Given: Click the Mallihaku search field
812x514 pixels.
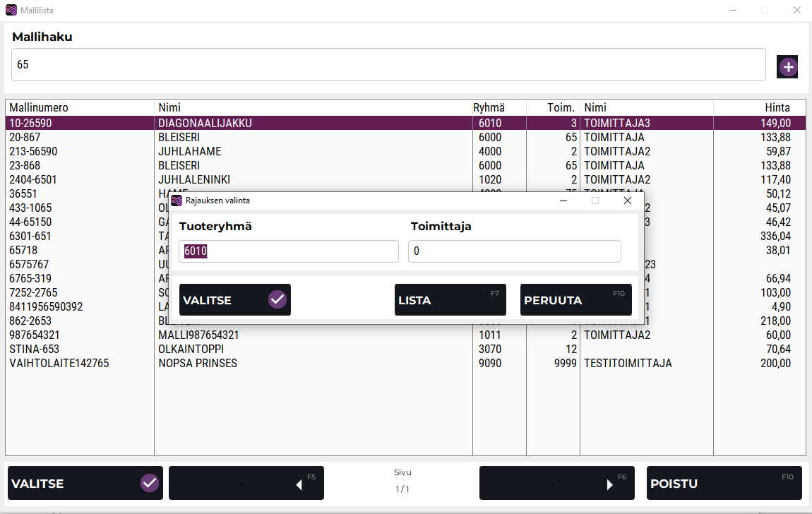Looking at the screenshot, I should (x=388, y=65).
